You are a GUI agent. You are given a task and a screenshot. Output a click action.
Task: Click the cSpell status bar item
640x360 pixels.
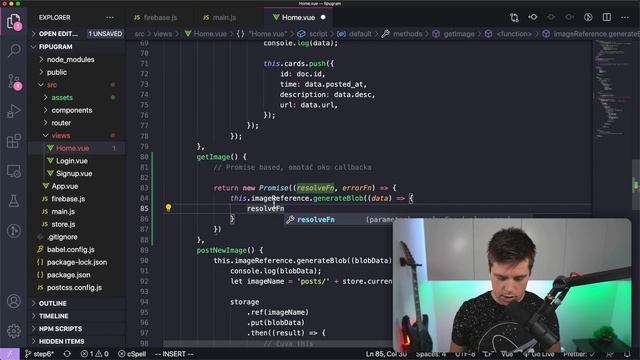132,354
